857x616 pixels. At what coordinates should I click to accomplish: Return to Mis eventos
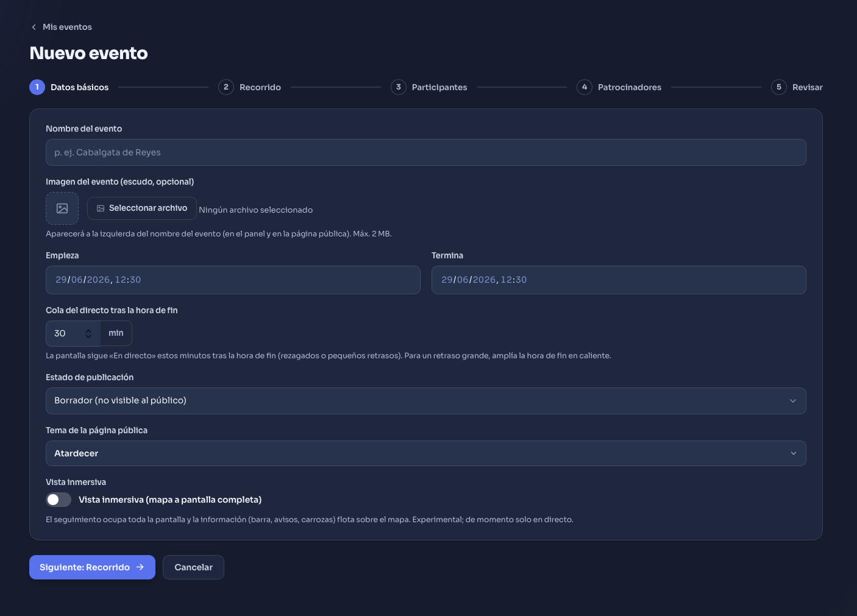62,27
